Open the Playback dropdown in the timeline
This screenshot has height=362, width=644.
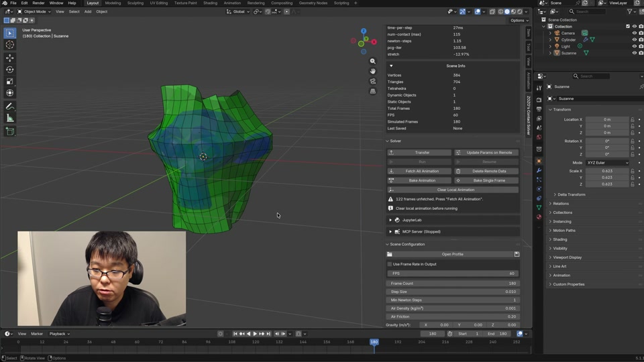tap(60, 334)
